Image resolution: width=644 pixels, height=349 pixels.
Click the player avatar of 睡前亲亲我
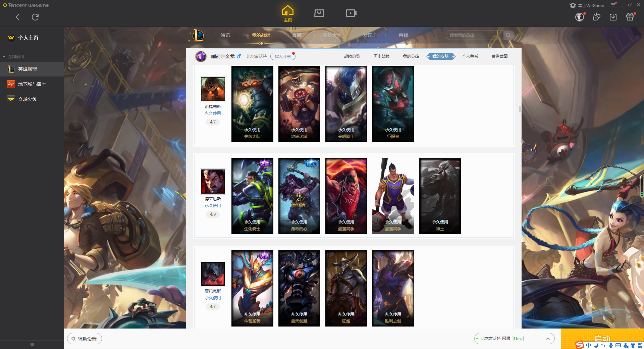(201, 56)
